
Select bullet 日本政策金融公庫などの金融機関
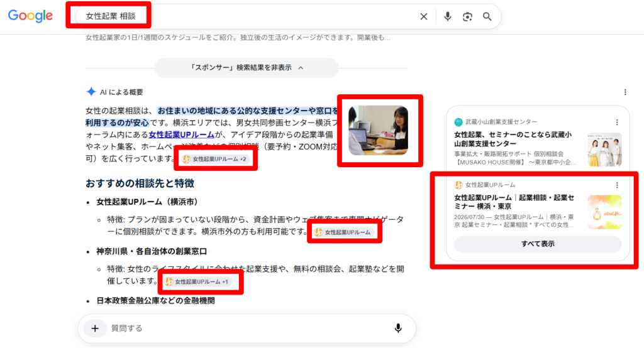tap(156, 301)
